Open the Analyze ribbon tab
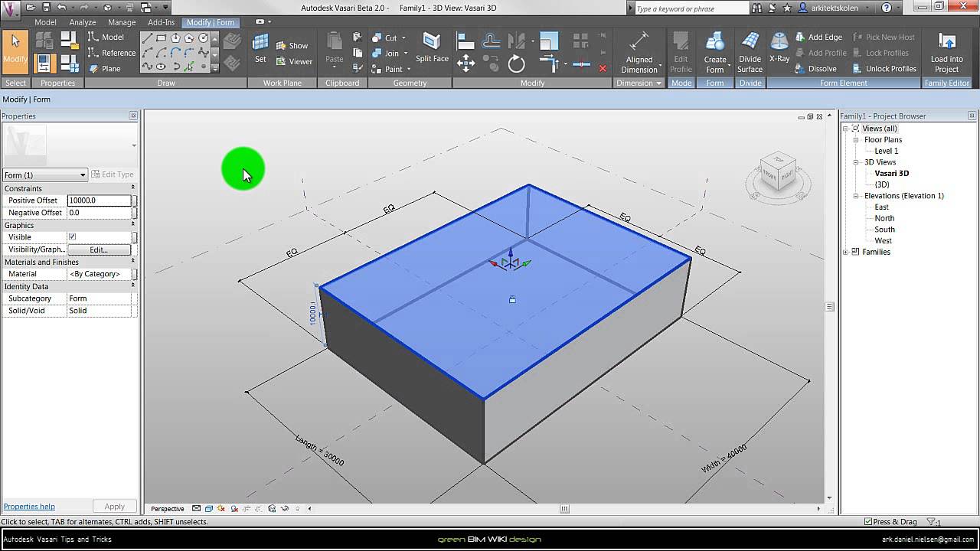Viewport: 980px width, 551px height. 83,22
